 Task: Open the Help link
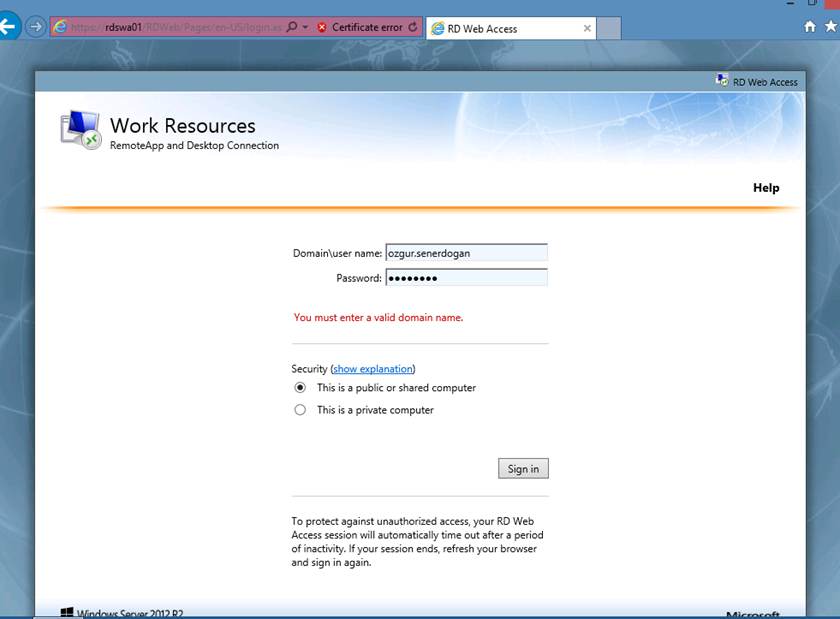766,188
